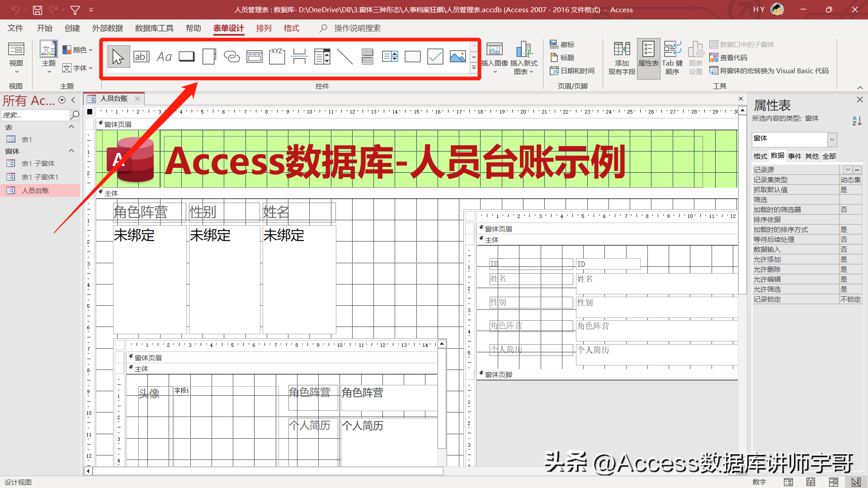The image size is (868, 488).
Task: Collapse the navigation pane with shutter arrow
Action: 73,100
